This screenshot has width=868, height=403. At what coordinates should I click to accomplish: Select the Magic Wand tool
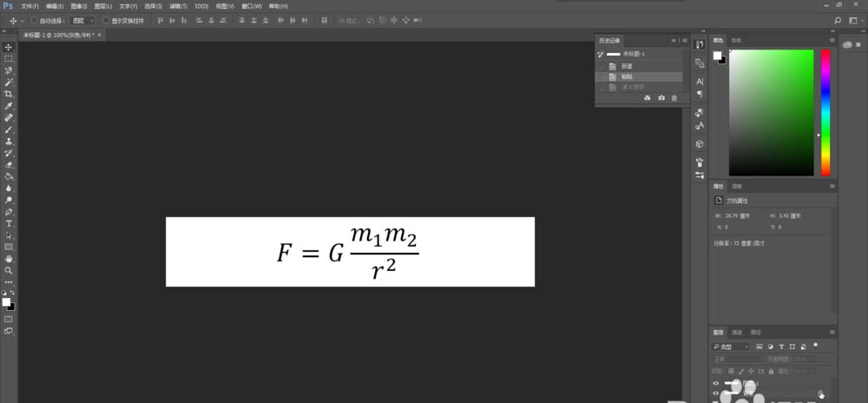click(x=9, y=82)
